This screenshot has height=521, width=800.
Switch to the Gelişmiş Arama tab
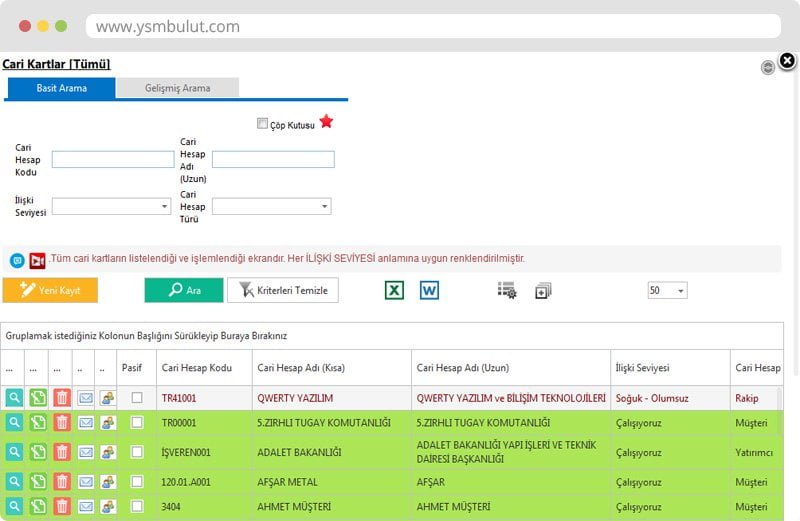[177, 88]
